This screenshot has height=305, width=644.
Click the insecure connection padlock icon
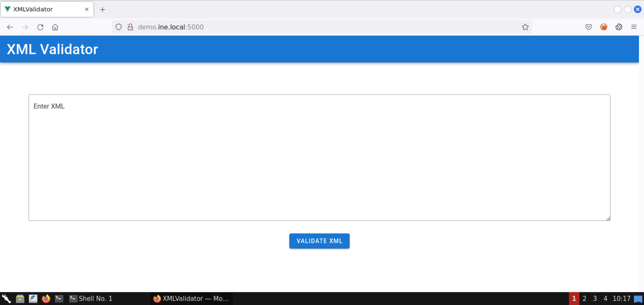(x=130, y=27)
